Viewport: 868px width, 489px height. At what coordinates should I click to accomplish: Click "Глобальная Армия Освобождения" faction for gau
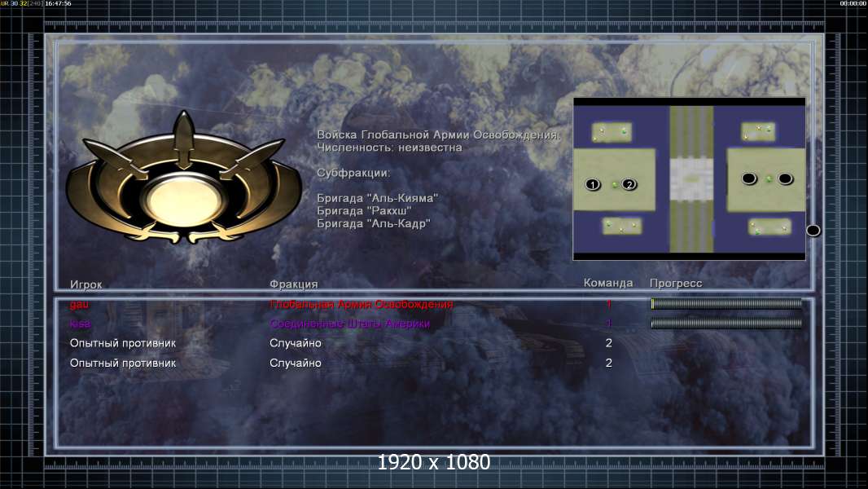(x=361, y=304)
